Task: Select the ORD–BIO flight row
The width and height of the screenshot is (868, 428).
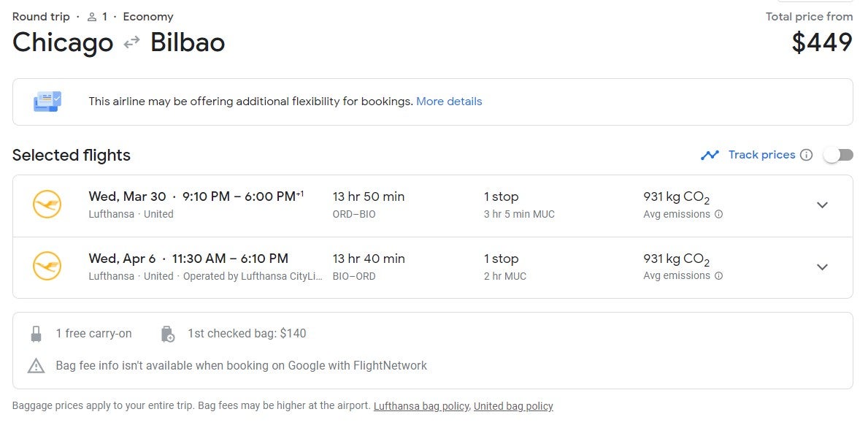Action: pos(432,206)
